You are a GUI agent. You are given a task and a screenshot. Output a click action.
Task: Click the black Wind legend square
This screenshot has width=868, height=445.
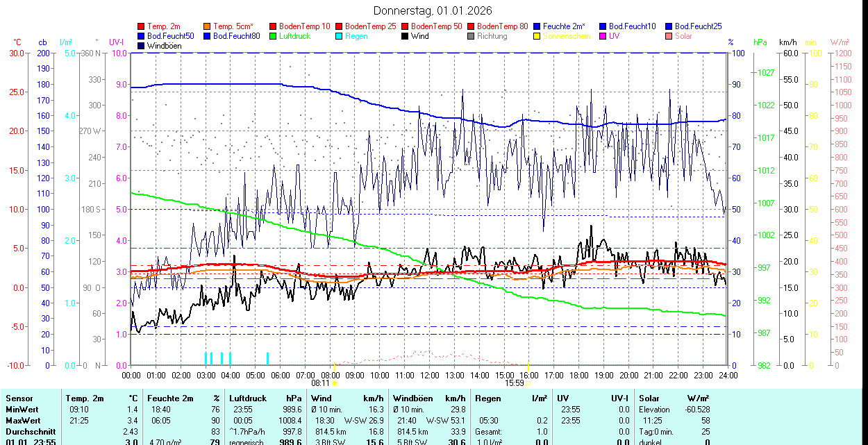pyautogui.click(x=406, y=36)
